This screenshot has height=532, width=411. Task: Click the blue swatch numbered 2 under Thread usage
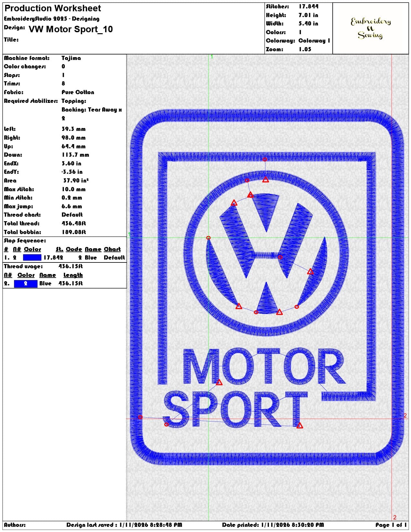26,283
